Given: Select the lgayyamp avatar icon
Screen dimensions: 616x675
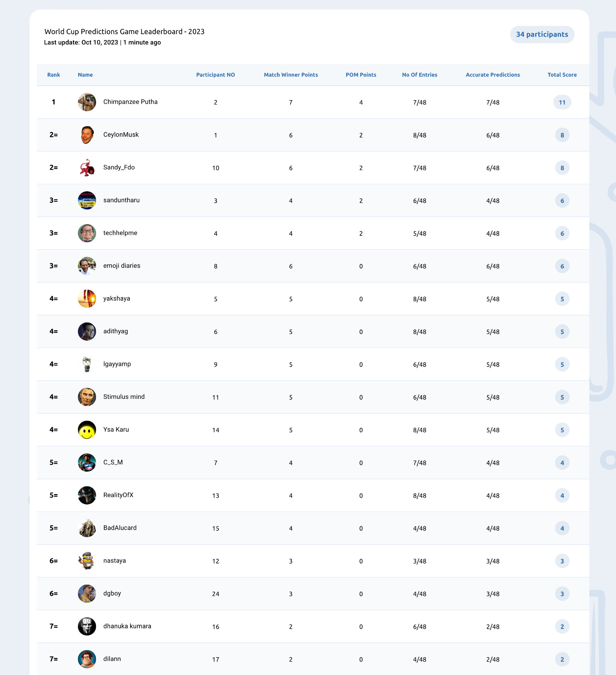Looking at the screenshot, I should tap(87, 364).
